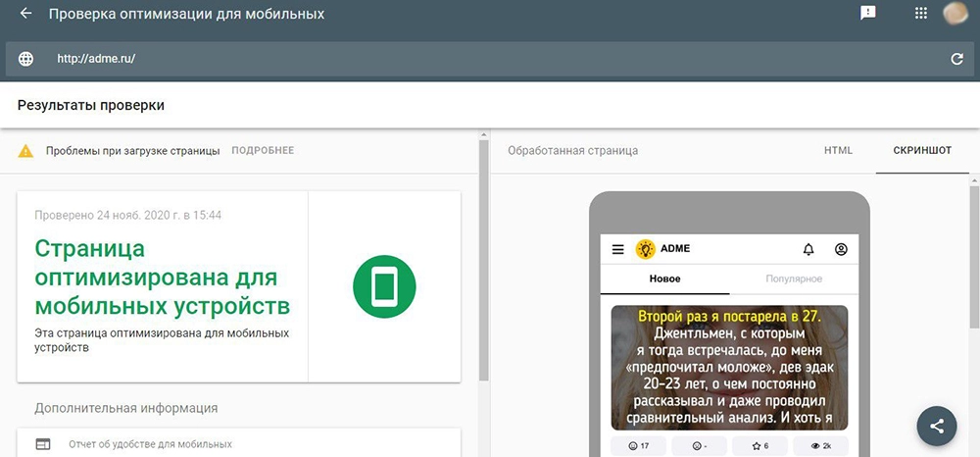
Task: Click the ПОДРОБНЕЕ link
Action: coord(263,151)
